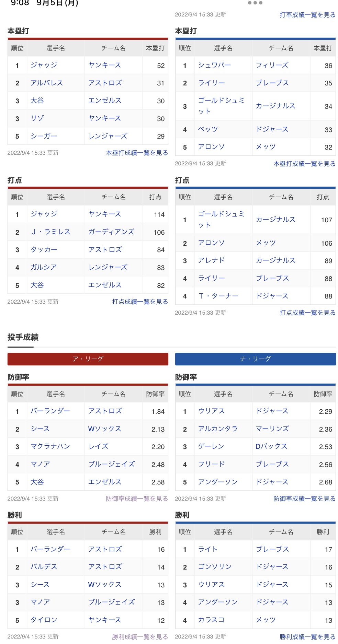The width and height of the screenshot is (338, 644).
Task: Open player マクラナハン link
Action: [50, 446]
